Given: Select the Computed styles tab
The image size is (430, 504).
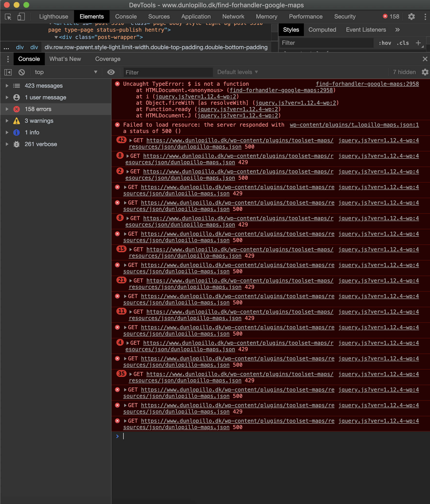Looking at the screenshot, I should point(322,30).
